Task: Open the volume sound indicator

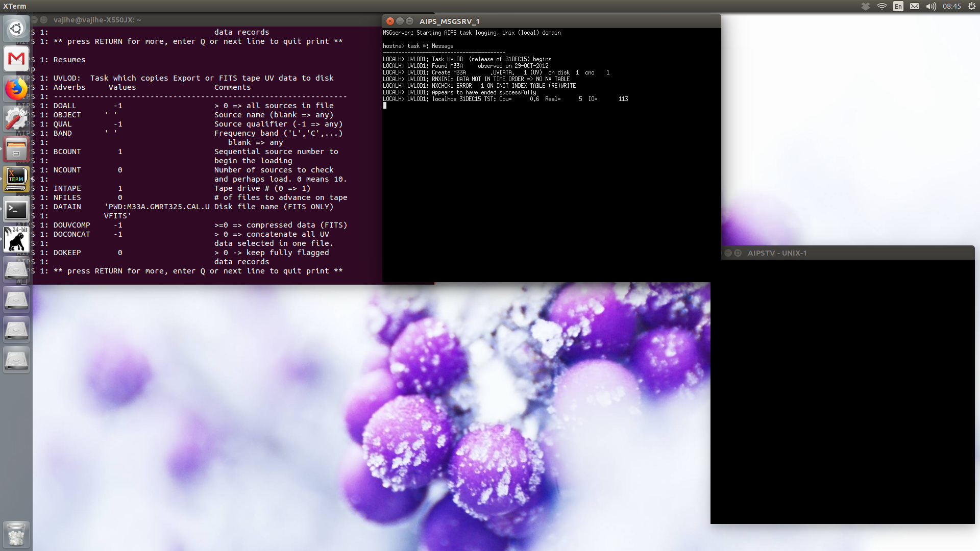Action: (931, 6)
